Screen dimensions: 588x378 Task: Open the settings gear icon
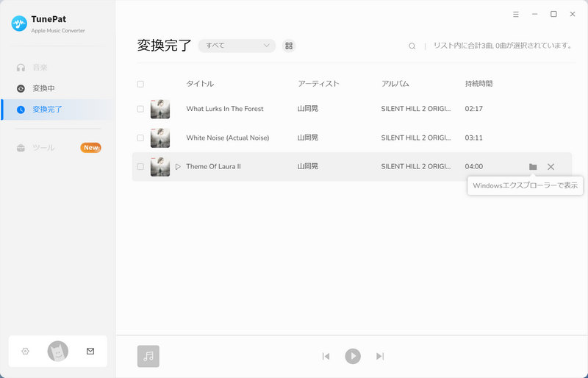(25, 352)
